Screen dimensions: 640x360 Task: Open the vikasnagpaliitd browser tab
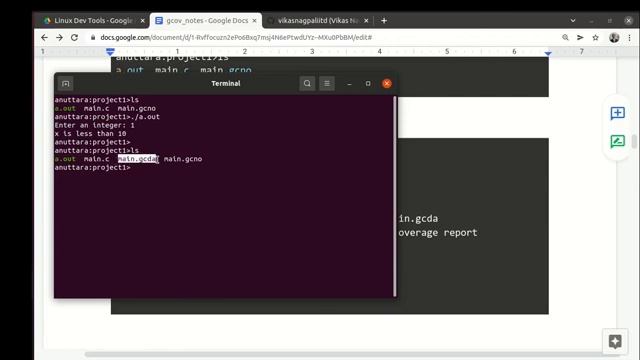click(x=317, y=20)
